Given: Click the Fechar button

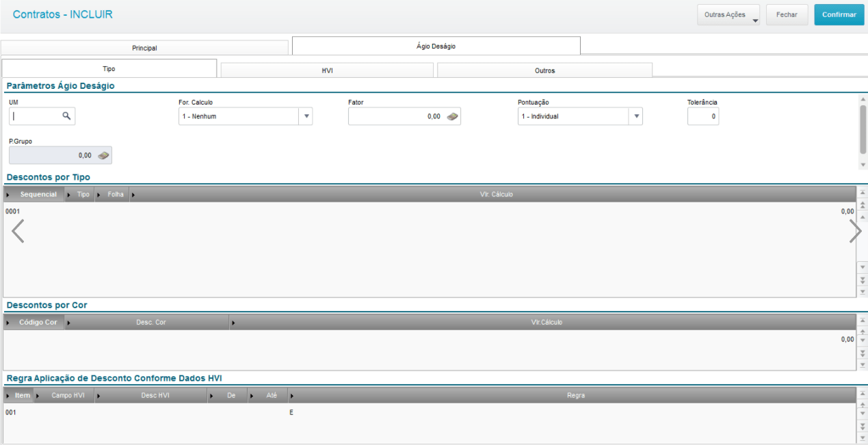Looking at the screenshot, I should click(787, 14).
